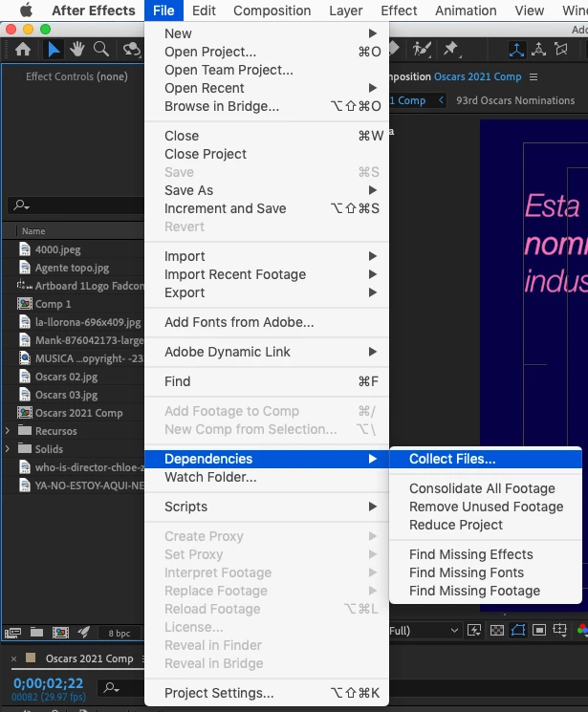Select 4000.jpeg in Project panel
The image size is (588, 712).
coord(57,249)
